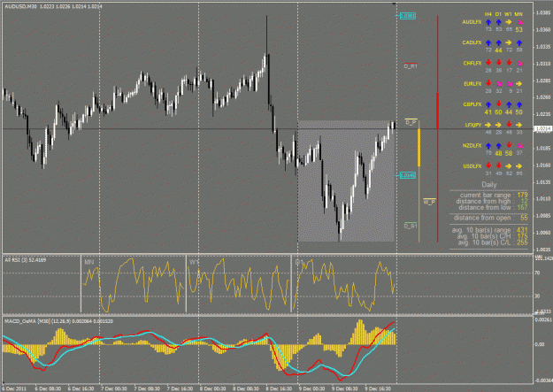Select the GBPLFX H4 blue up arrow
Viewport: 553px width, 392px height.
click(488, 104)
